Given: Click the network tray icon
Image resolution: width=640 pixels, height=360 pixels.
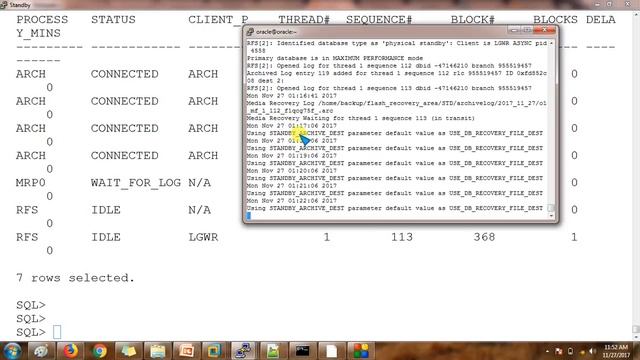Looking at the screenshot, I should (582, 351).
